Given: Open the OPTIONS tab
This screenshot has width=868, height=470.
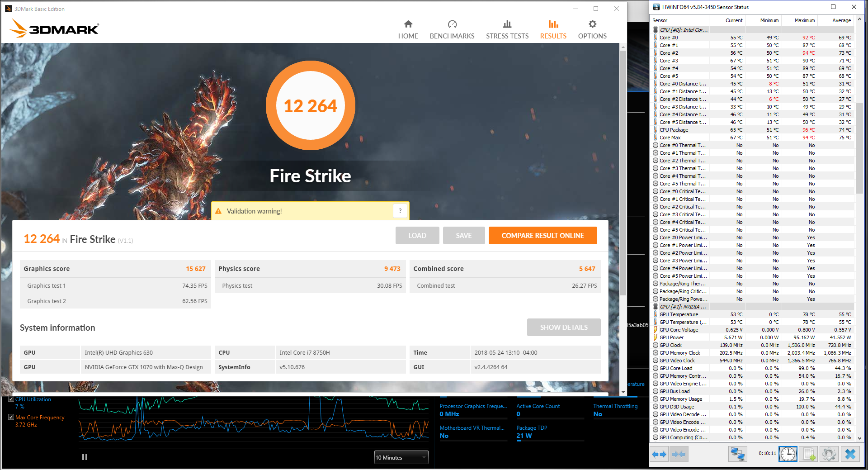Looking at the screenshot, I should click(592, 30).
